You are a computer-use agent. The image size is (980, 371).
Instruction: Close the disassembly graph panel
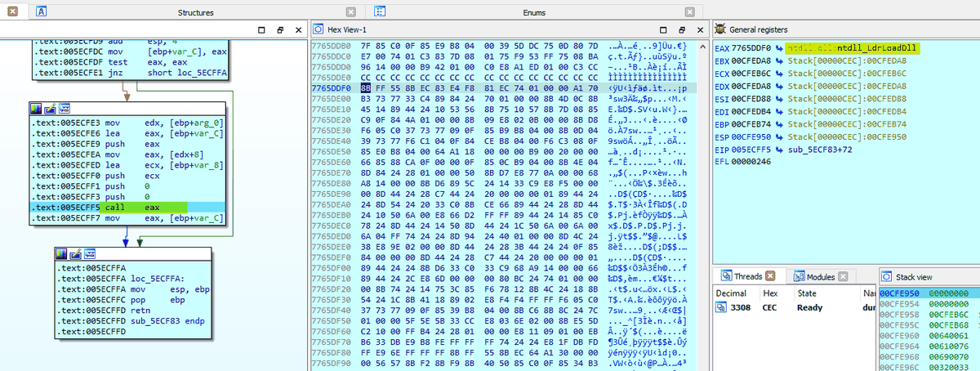pyautogui.click(x=297, y=29)
